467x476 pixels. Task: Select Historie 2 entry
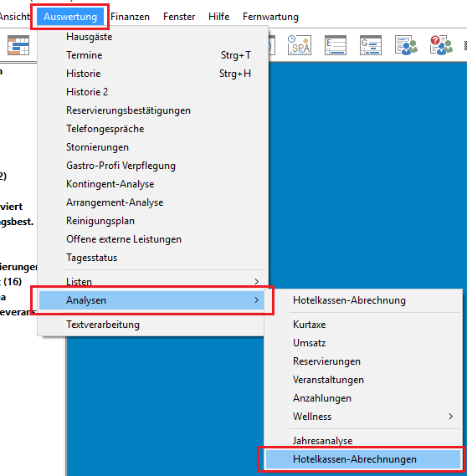pos(152,92)
